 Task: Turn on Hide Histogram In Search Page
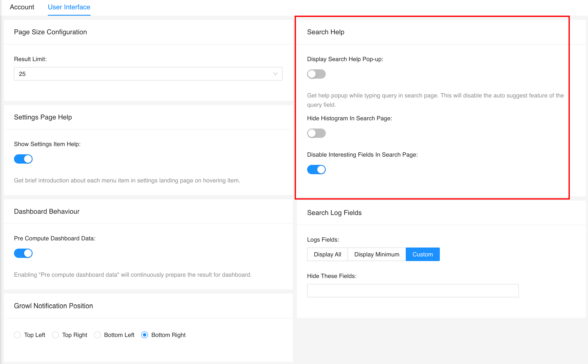(316, 133)
